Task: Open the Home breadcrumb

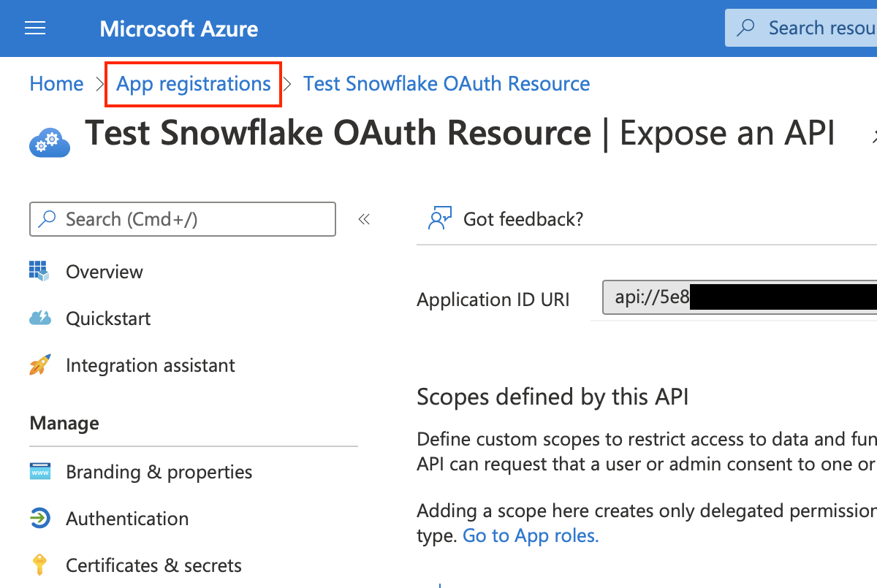Action: click(56, 83)
